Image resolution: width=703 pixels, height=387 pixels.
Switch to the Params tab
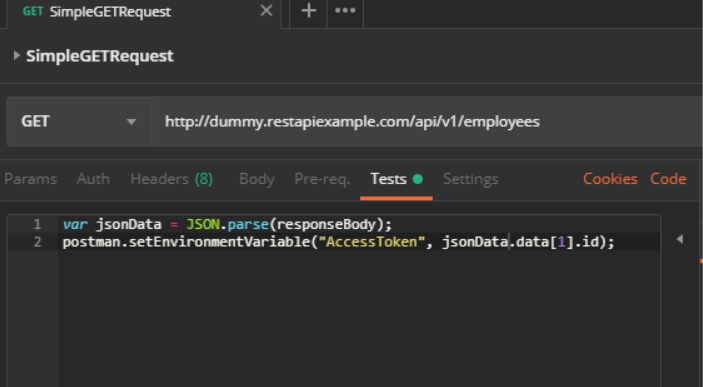pyautogui.click(x=30, y=179)
